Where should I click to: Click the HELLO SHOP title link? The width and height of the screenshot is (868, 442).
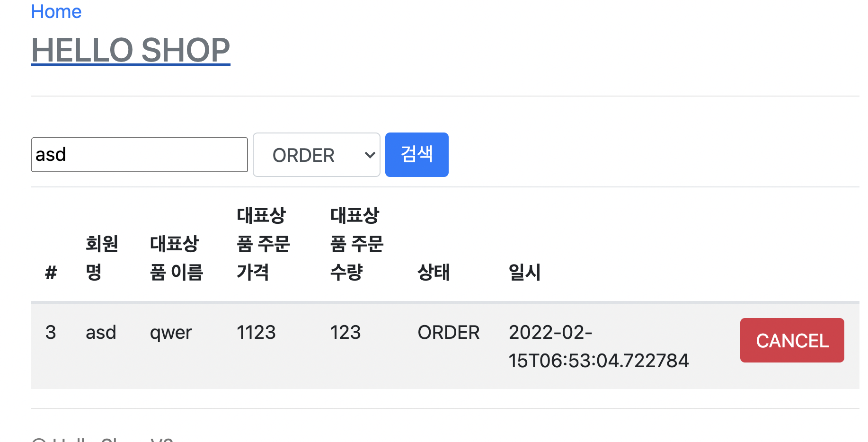tap(131, 50)
